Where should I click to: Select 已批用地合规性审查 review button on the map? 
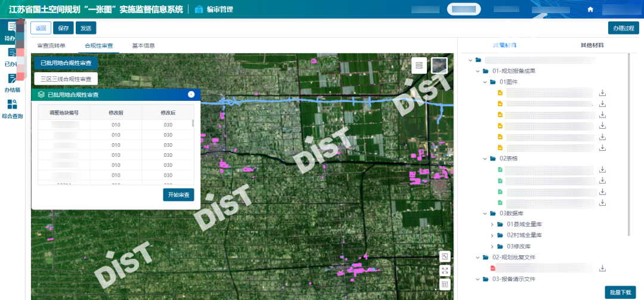(66, 63)
